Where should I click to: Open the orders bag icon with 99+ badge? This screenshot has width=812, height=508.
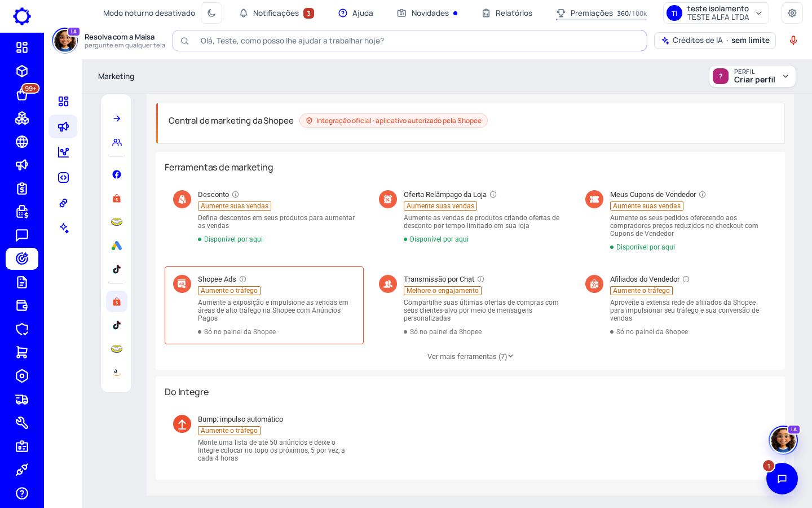(x=23, y=94)
